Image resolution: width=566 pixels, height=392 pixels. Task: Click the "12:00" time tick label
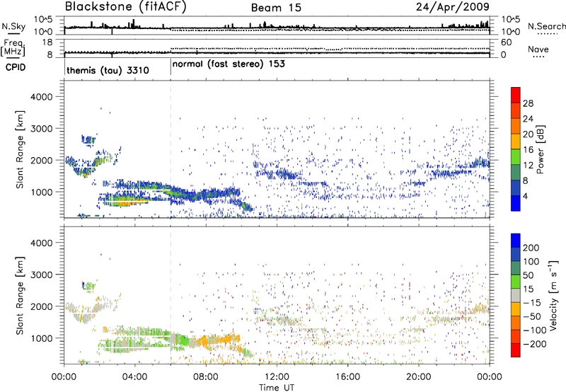(277, 377)
